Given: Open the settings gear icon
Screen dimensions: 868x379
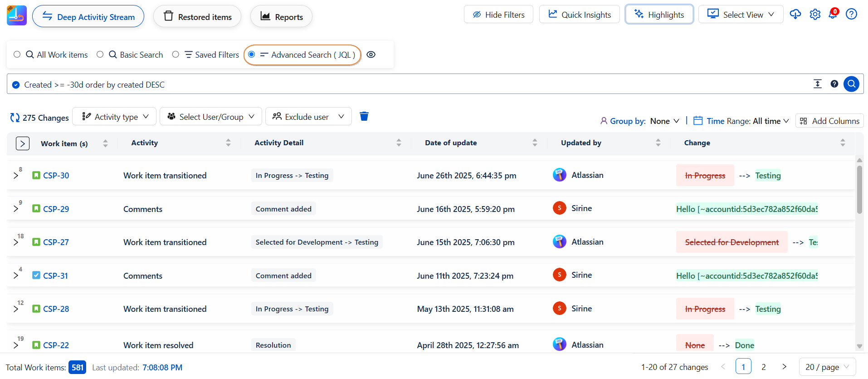Looking at the screenshot, I should tap(815, 15).
